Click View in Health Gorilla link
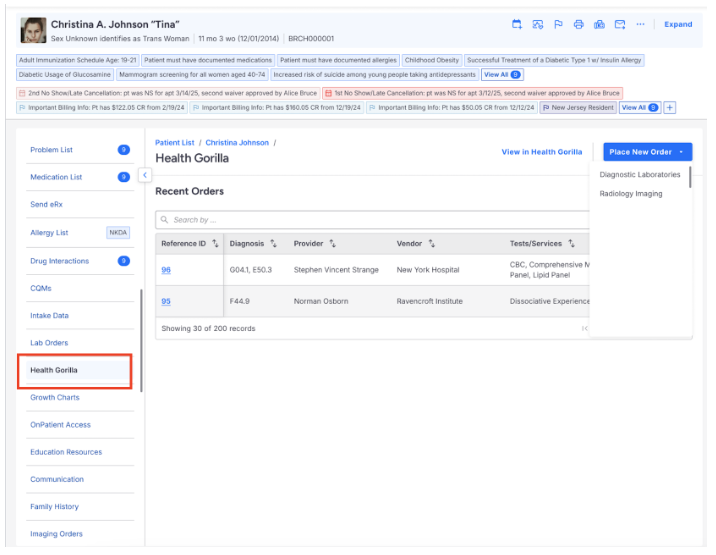 [x=542, y=152]
